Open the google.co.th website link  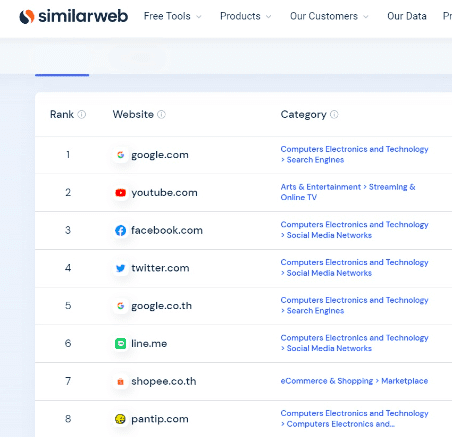161,306
